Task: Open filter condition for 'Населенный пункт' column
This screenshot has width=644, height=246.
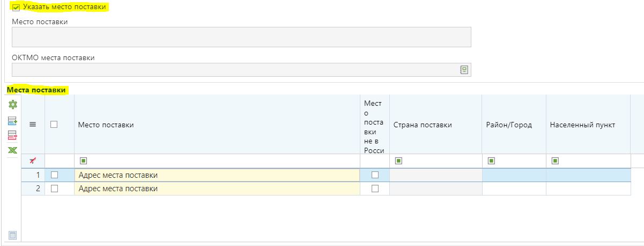Action: (555, 161)
